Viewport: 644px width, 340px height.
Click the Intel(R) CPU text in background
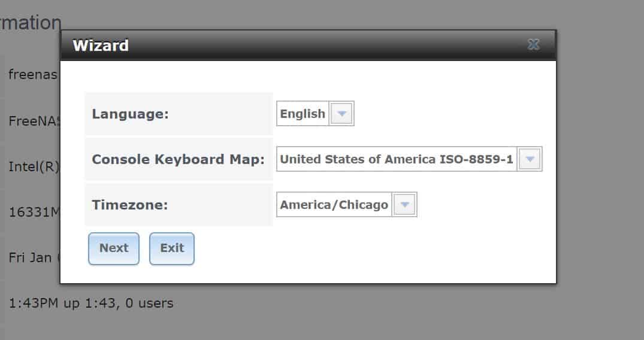coord(34,167)
